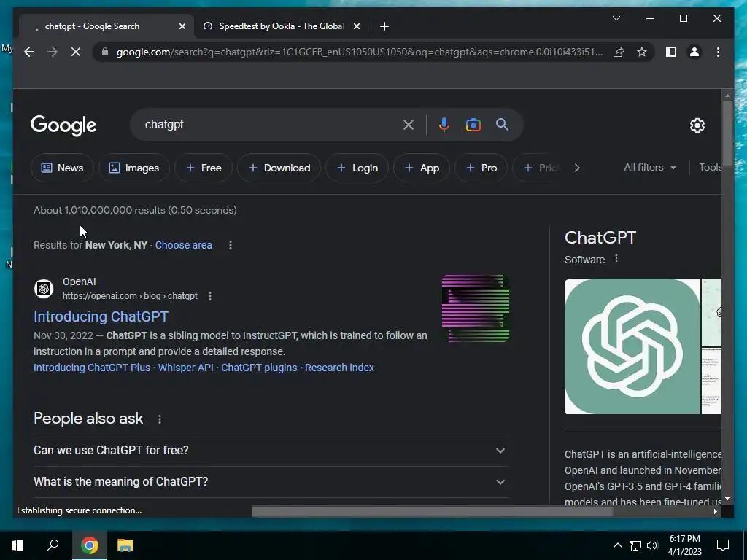Add the Login filter chip
Image resolution: width=747 pixels, height=560 pixels.
click(357, 168)
